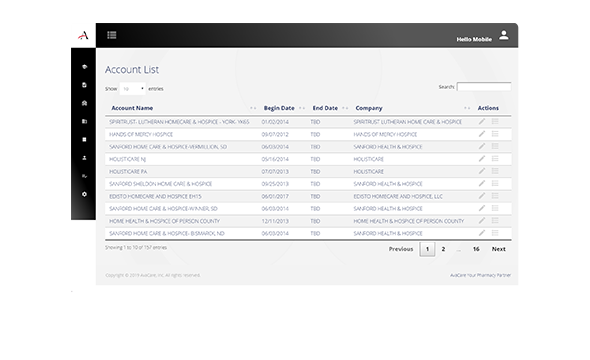The image size is (590, 360).
Task: Open the Rx prescription icon in sidebar
Action: click(84, 176)
